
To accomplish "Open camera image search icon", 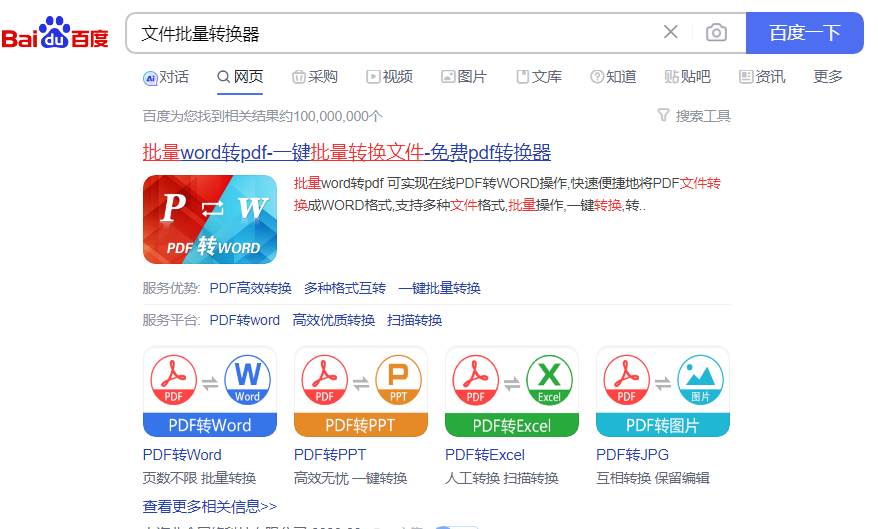I will (x=716, y=32).
